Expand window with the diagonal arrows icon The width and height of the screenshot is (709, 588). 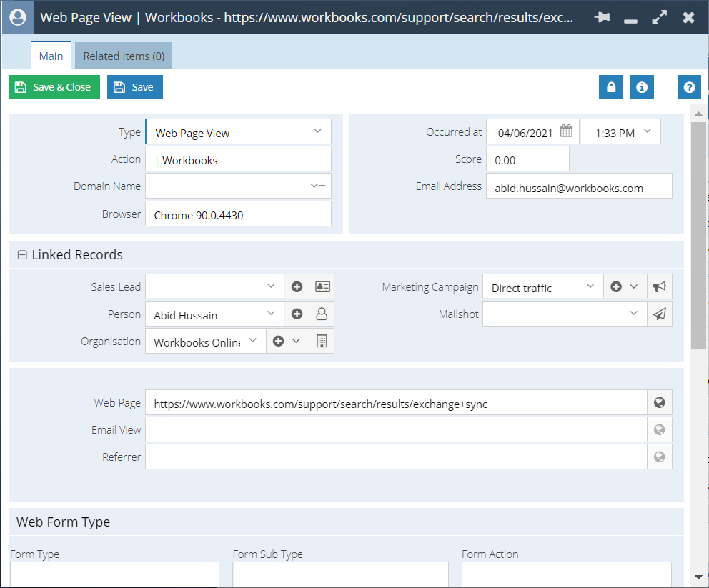coord(659,18)
